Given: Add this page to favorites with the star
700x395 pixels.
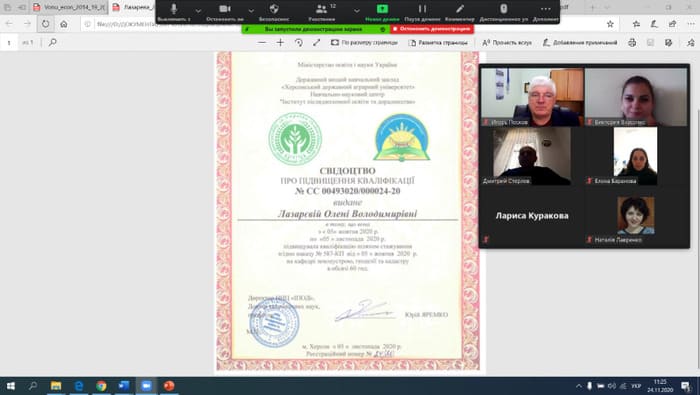Looking at the screenshot, I should tap(610, 24).
